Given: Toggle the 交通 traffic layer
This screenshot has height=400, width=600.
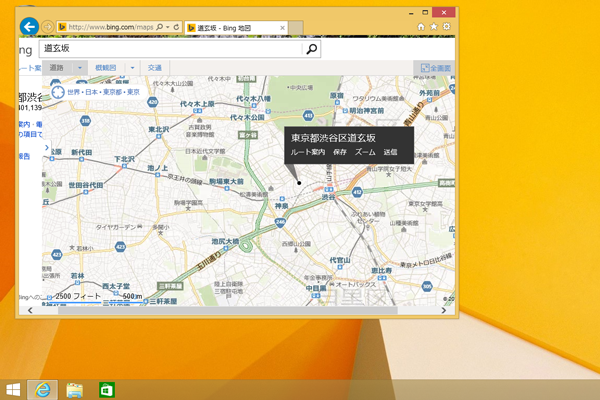Looking at the screenshot, I should tap(155, 68).
